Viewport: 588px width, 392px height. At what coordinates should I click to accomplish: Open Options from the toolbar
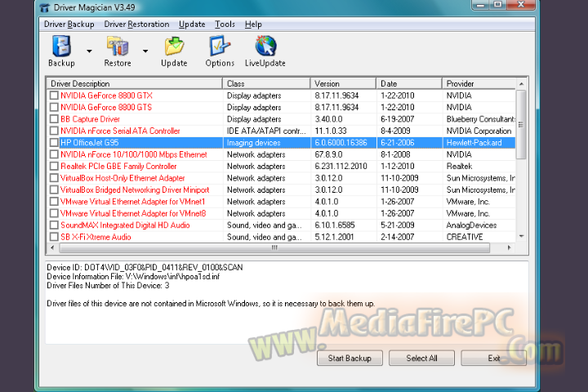pos(220,46)
